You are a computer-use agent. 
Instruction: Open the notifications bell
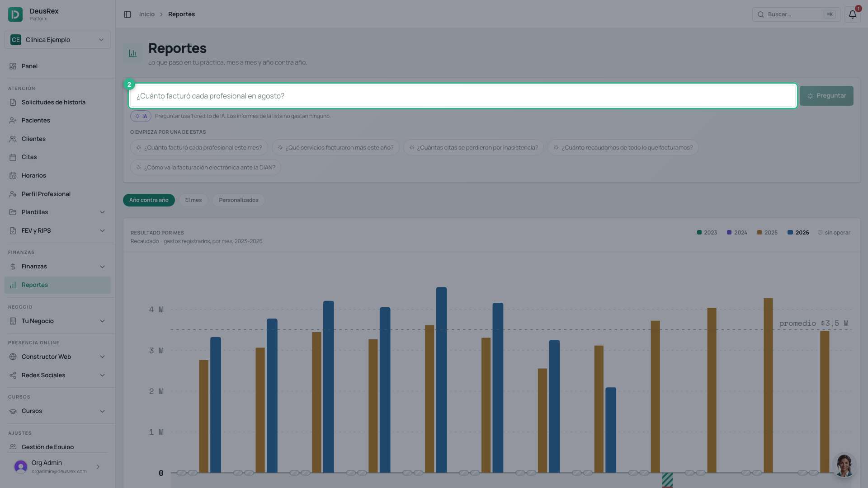pos(852,14)
